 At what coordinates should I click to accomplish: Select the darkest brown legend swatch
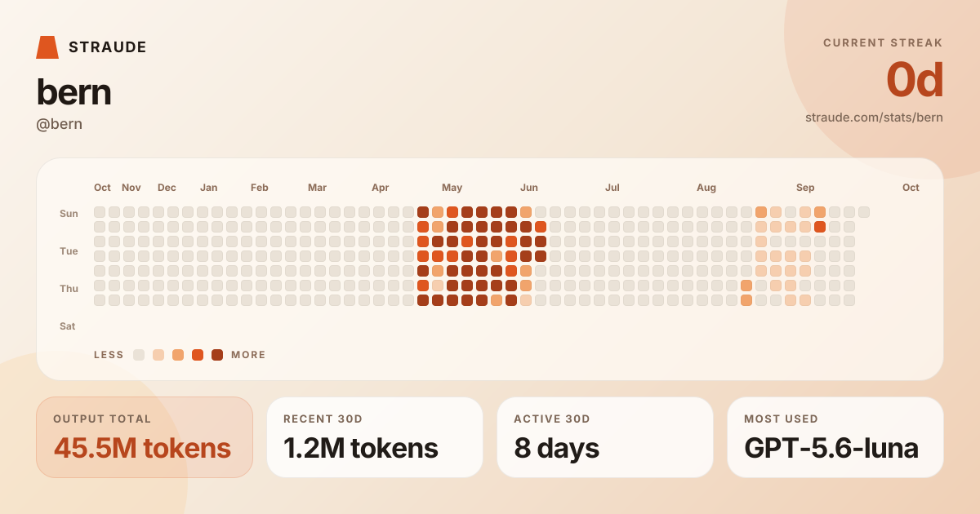217,355
